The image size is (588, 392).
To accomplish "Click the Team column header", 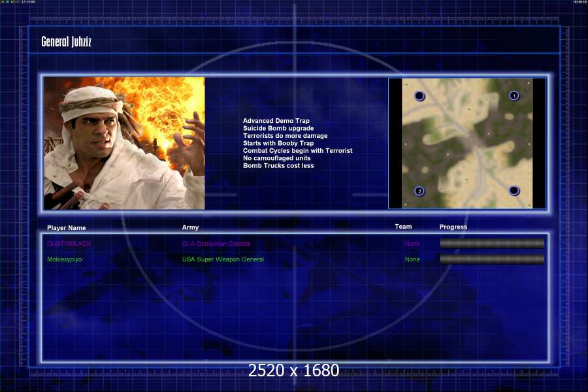I will coord(403,227).
